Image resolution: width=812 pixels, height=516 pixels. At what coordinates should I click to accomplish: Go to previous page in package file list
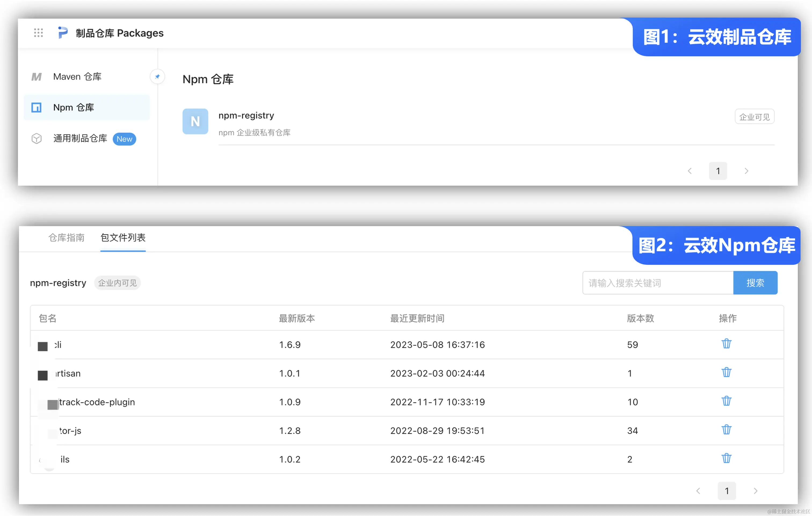click(x=698, y=491)
